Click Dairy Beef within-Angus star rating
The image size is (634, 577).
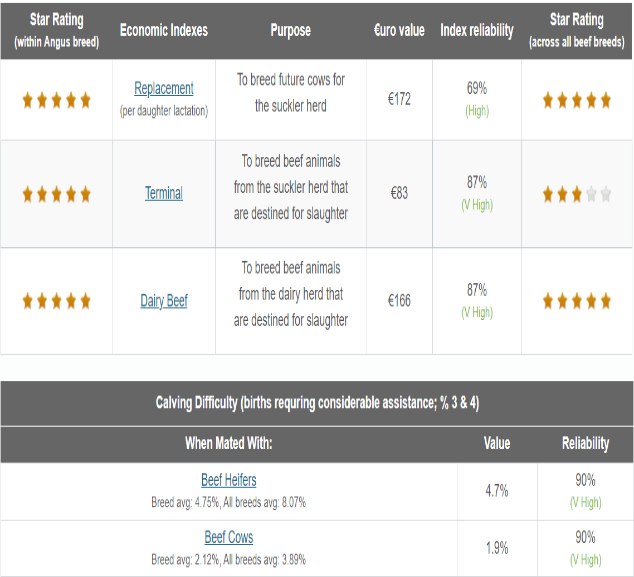[57, 301]
